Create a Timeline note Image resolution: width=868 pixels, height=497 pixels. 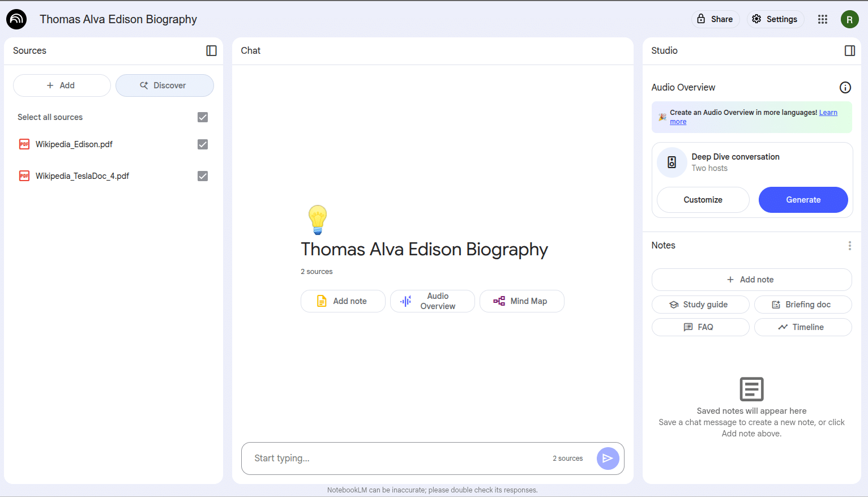[802, 327]
